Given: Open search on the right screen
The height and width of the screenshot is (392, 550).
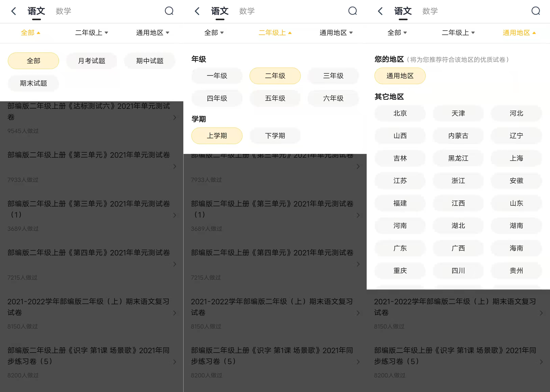Looking at the screenshot, I should click(x=536, y=11).
